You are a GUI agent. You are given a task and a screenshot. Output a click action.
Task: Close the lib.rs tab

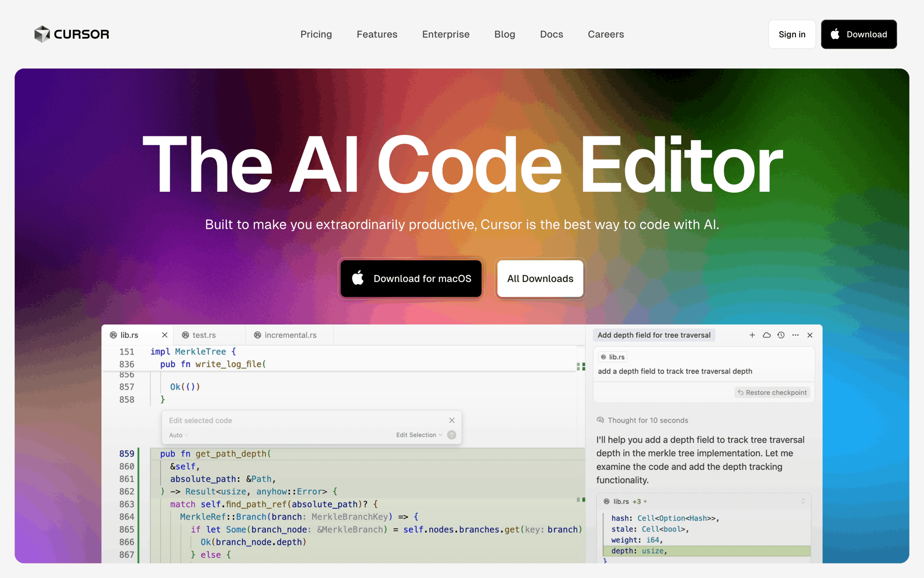coord(165,335)
